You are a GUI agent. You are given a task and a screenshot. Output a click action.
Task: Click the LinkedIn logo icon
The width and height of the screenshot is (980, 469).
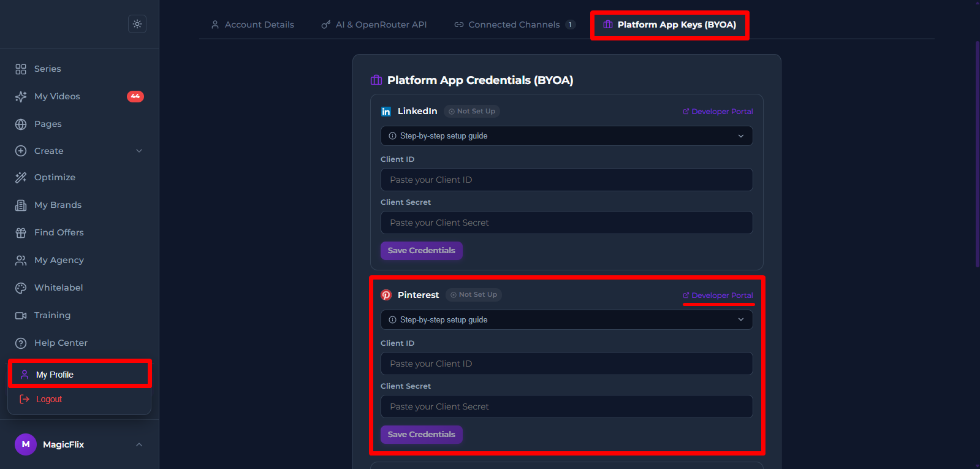click(386, 112)
